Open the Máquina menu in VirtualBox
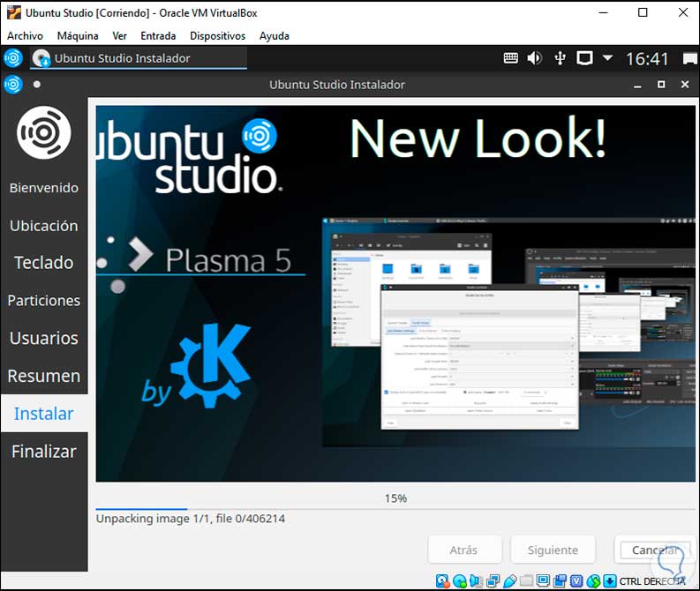The image size is (700, 591). click(78, 36)
